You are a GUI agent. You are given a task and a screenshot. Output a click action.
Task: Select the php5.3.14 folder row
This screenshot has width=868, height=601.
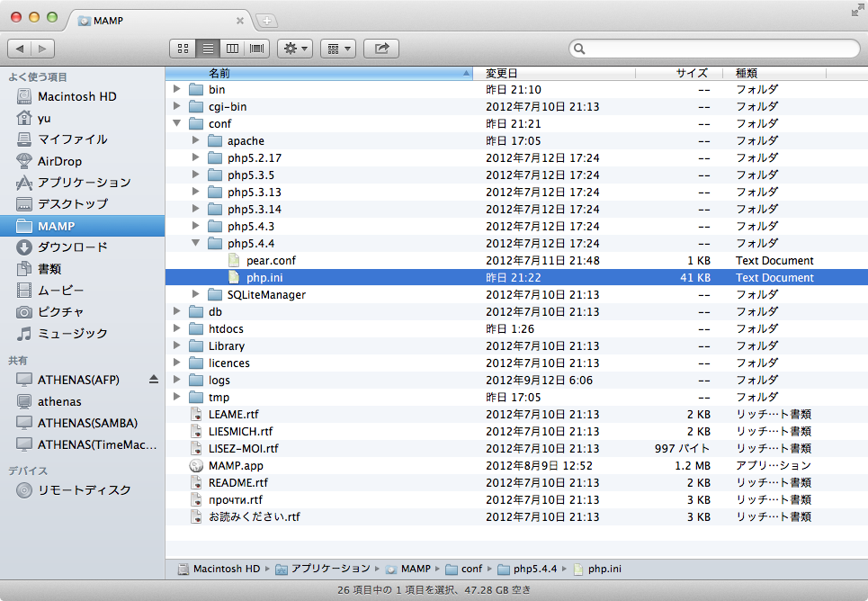click(x=516, y=209)
